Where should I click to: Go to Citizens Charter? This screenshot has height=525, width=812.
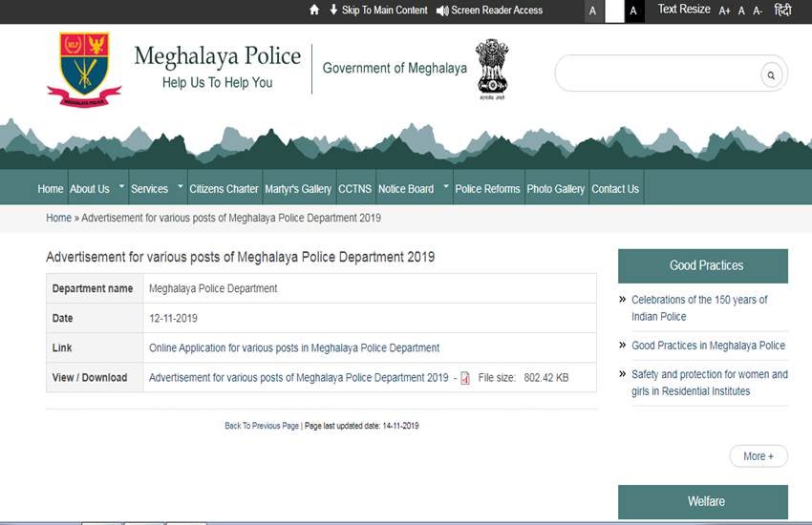[224, 189]
